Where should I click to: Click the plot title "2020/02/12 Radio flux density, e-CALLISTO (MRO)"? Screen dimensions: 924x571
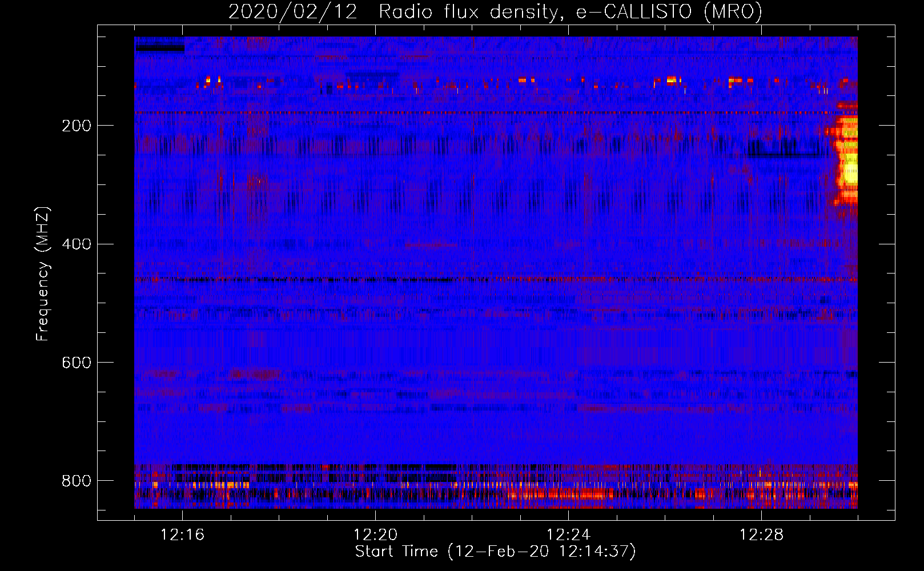point(495,11)
